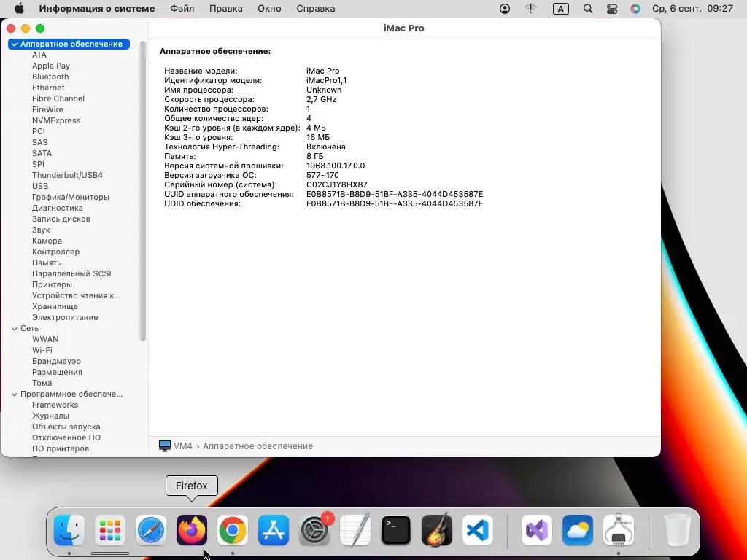
Task: Open Finder from the Dock
Action: tap(69, 530)
